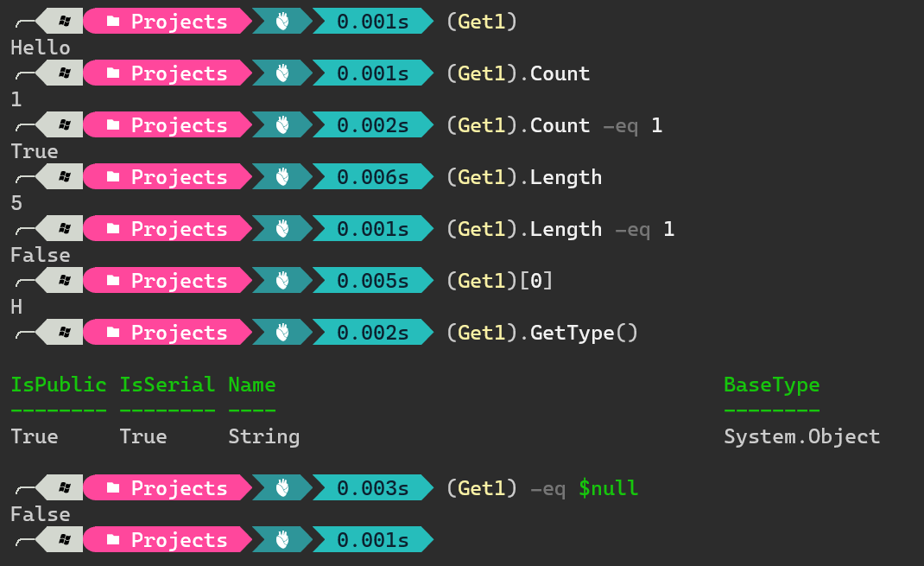Click the "(Get1).Length -eq 1" command text

point(560,229)
